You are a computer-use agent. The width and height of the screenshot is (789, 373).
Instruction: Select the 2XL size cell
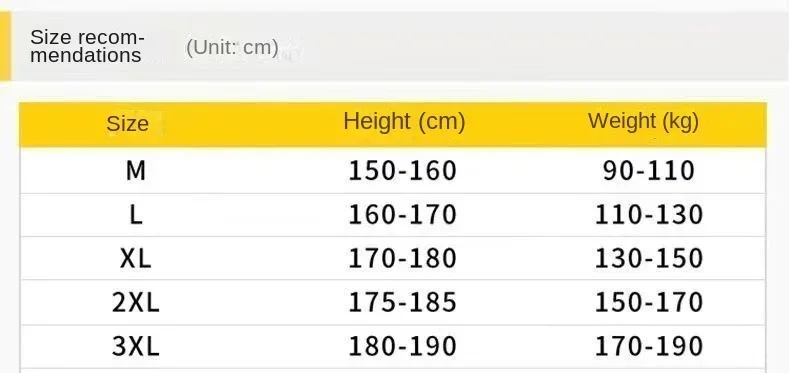click(x=136, y=303)
